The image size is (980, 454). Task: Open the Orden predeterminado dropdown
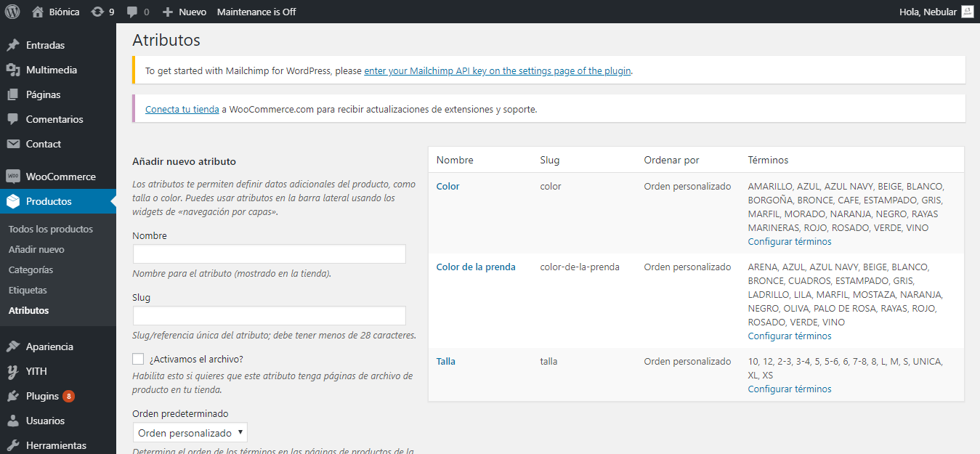pyautogui.click(x=190, y=433)
